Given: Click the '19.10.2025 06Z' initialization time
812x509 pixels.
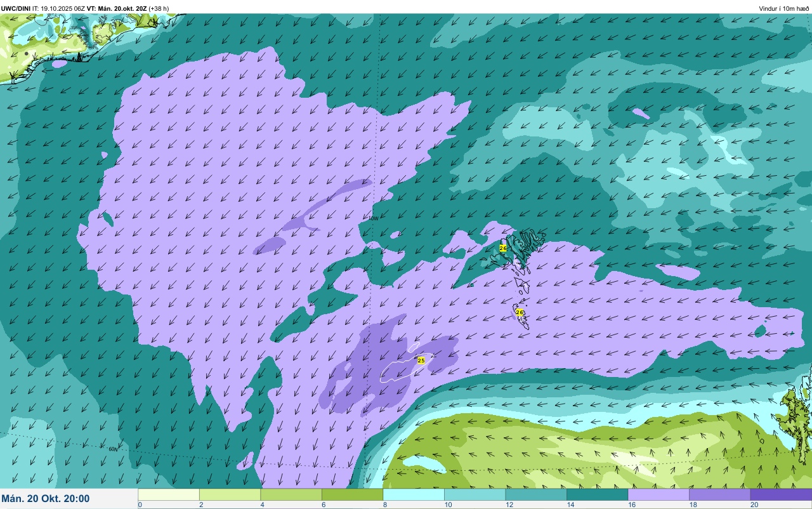Looking at the screenshot, I should [63, 8].
